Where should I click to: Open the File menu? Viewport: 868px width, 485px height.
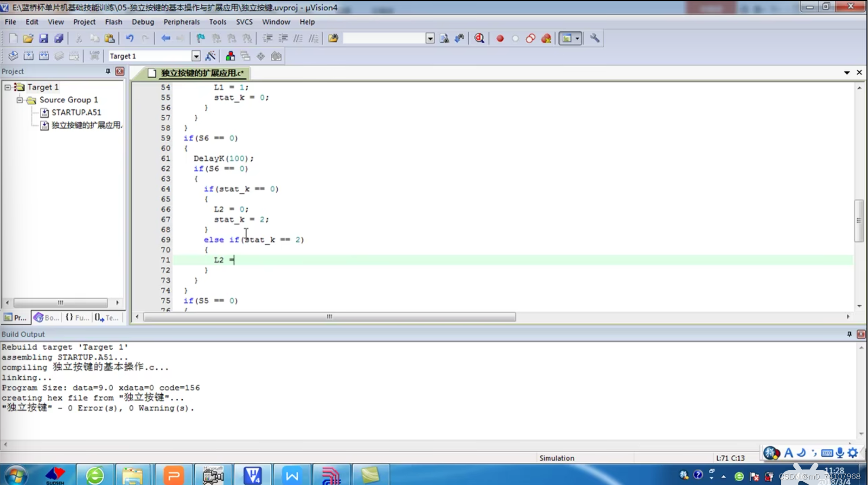pyautogui.click(x=10, y=22)
